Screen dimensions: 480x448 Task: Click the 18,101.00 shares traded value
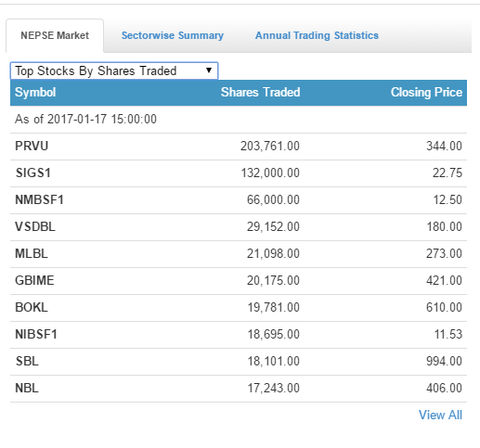274,361
